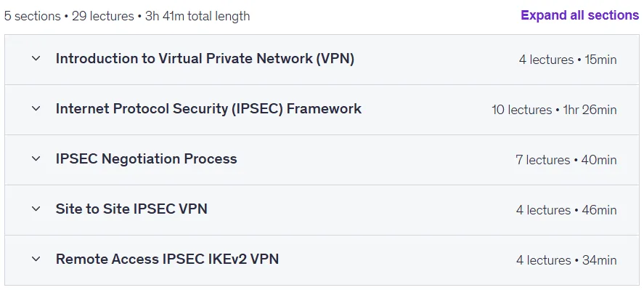Expand the IPSEC Negotiation Process section title
The height and width of the screenshot is (290, 644).
pyautogui.click(x=146, y=158)
